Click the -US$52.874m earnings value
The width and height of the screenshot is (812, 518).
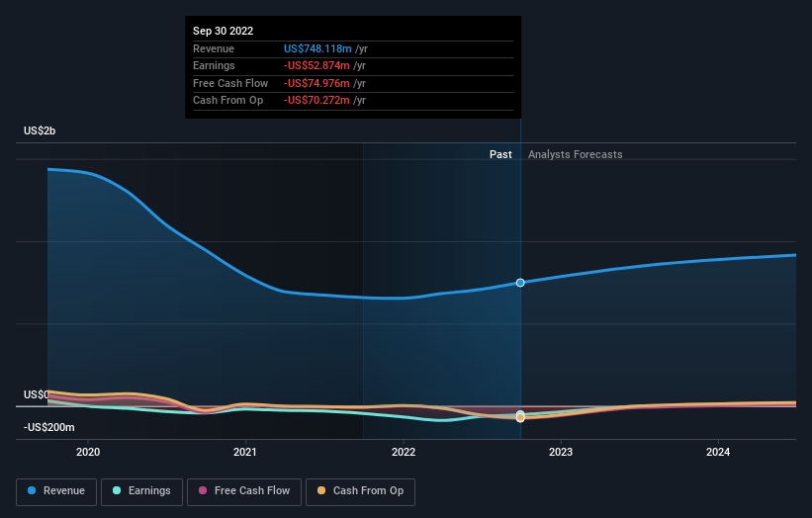[316, 65]
